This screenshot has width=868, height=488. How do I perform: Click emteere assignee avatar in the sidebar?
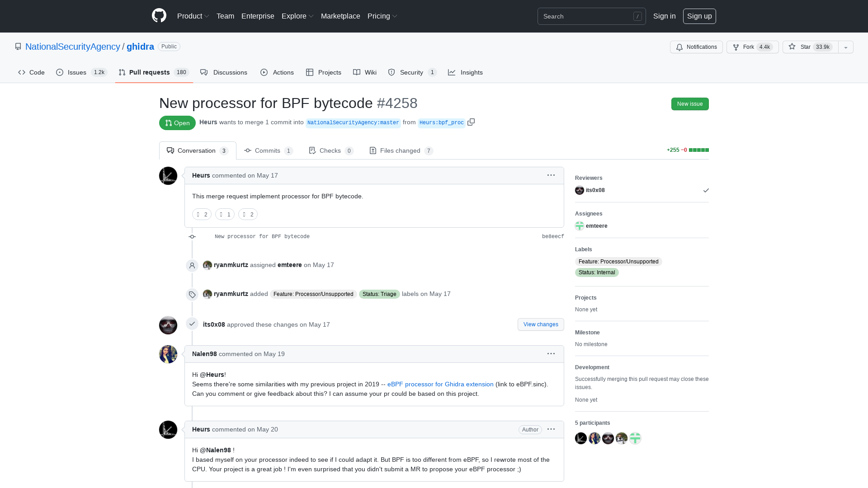pos(580,226)
